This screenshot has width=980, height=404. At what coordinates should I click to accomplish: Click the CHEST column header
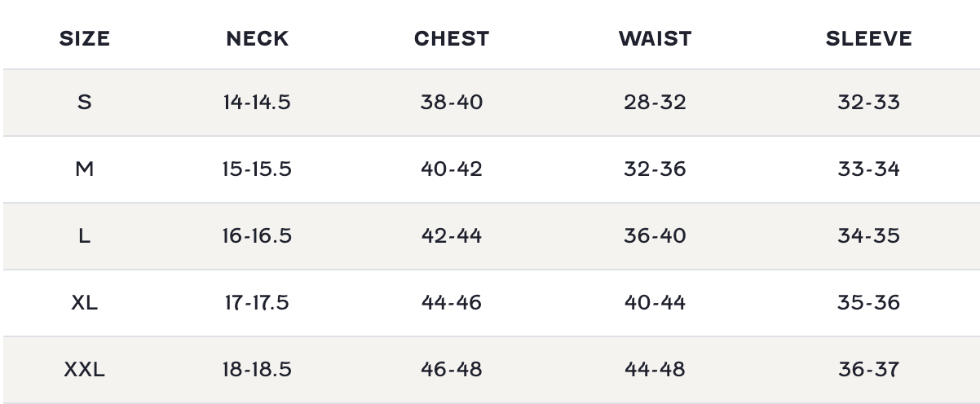click(x=452, y=39)
